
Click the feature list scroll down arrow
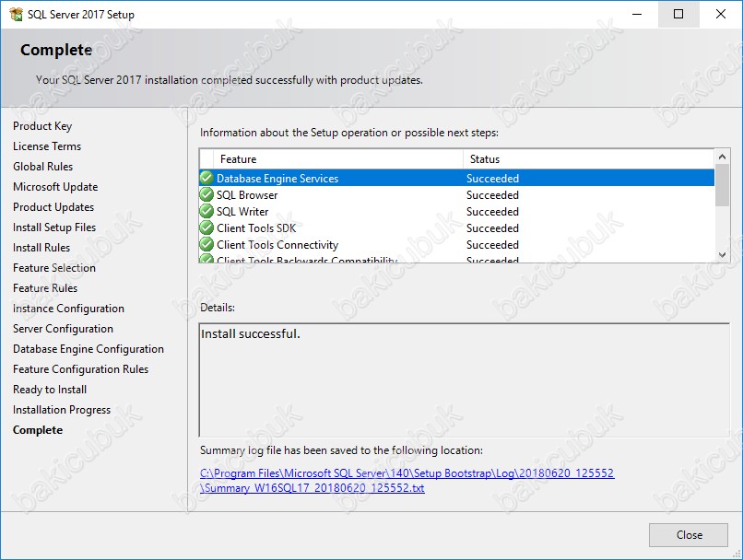(722, 255)
